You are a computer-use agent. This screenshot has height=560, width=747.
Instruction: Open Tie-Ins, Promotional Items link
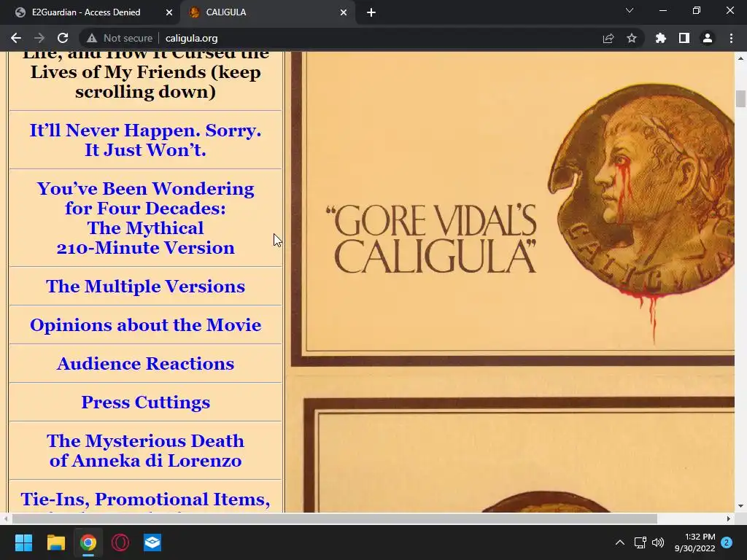click(145, 500)
